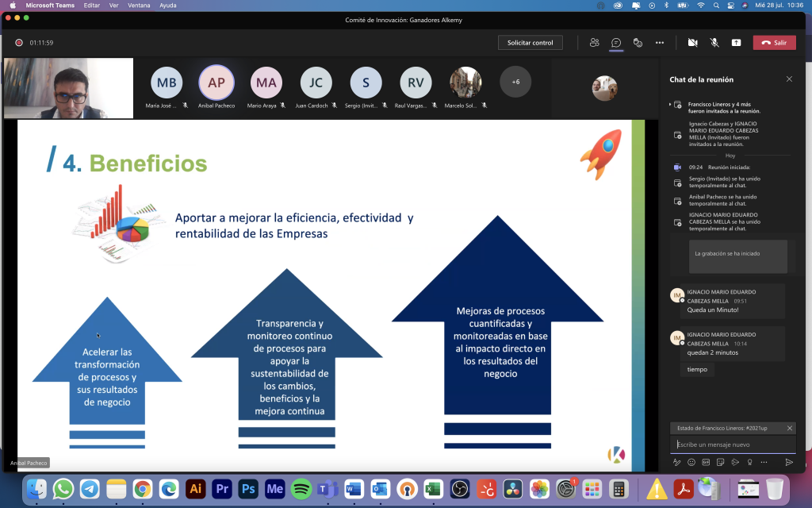Open Wi-Fi status in menu bar
Screen dimensions: 812x508
click(701, 6)
